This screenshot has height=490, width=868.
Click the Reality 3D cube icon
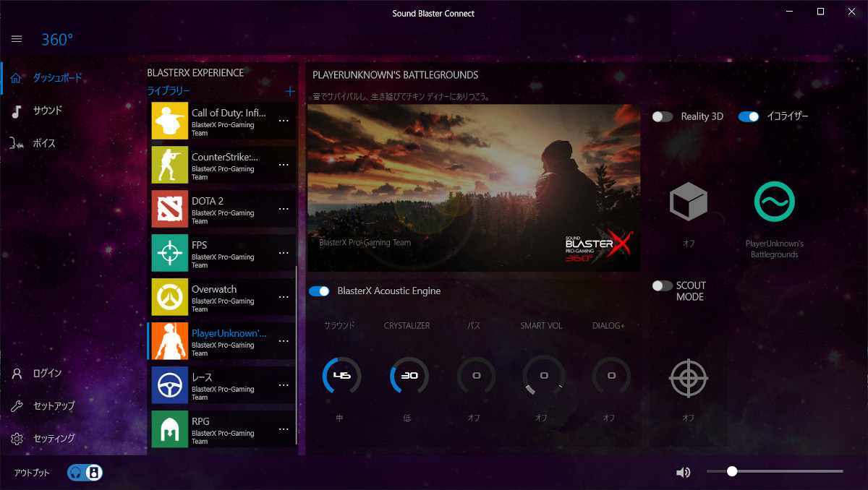688,202
